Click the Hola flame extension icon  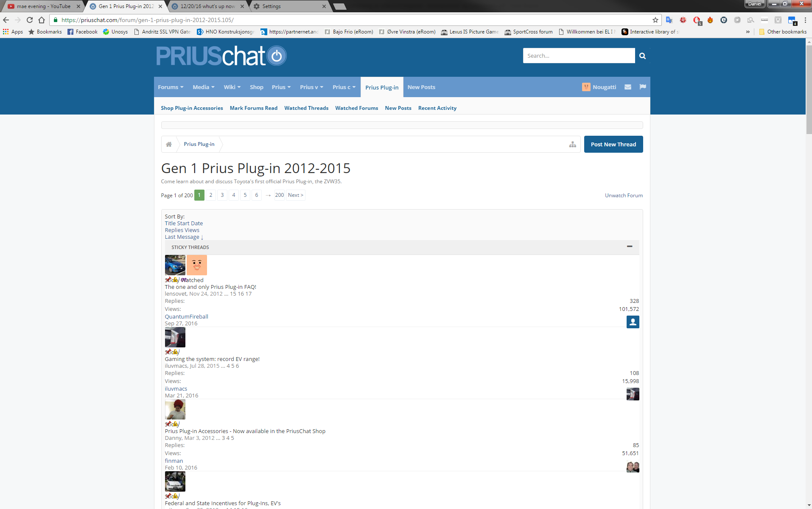pyautogui.click(x=710, y=20)
